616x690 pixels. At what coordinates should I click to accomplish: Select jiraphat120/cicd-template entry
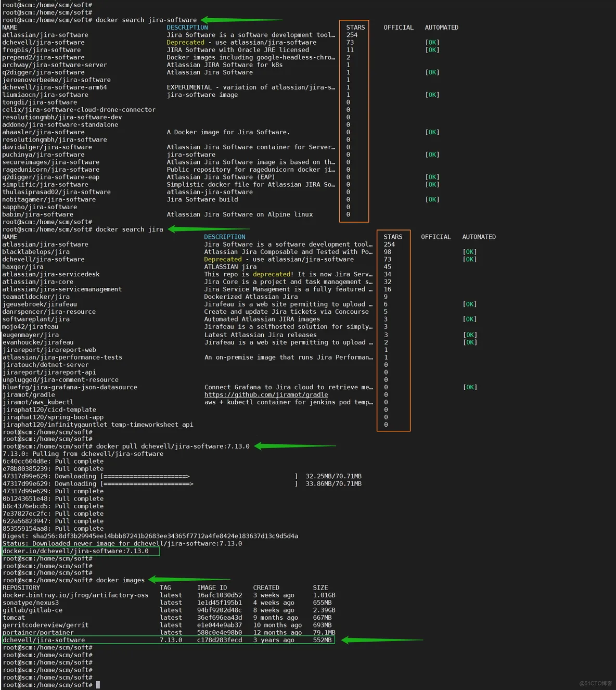49,410
